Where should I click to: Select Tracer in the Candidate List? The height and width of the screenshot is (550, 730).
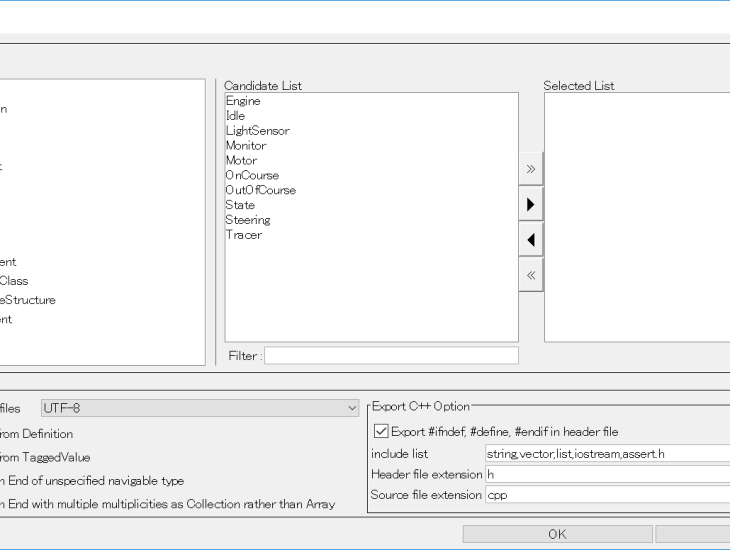(244, 235)
